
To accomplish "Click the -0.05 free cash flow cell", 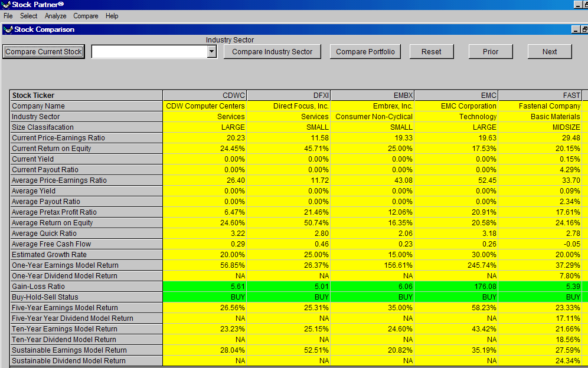I will (x=540, y=244).
